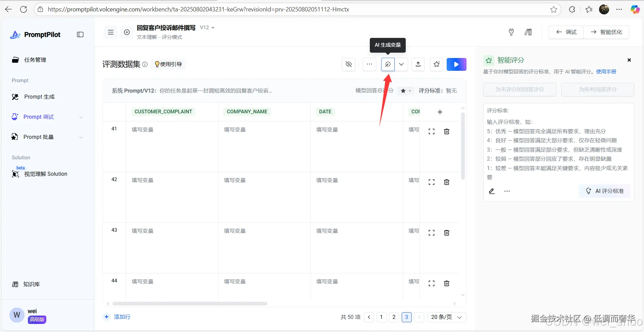Switch to 调试 mode
Image resolution: width=644 pixels, height=332 pixels.
click(x=566, y=32)
